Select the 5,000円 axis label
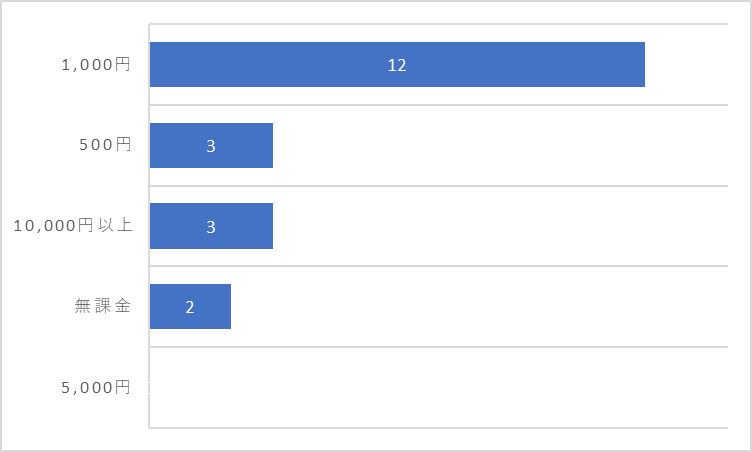Screen dimensions: 752x452 coord(96,387)
